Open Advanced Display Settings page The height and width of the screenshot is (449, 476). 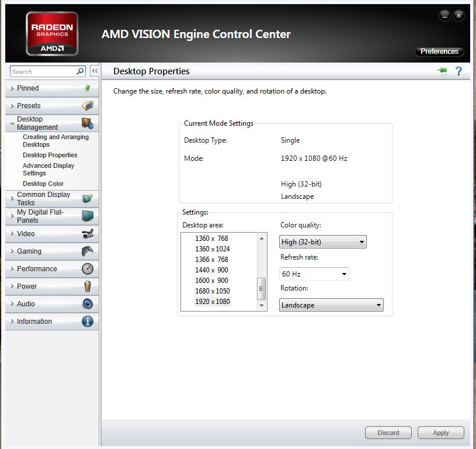pos(48,169)
